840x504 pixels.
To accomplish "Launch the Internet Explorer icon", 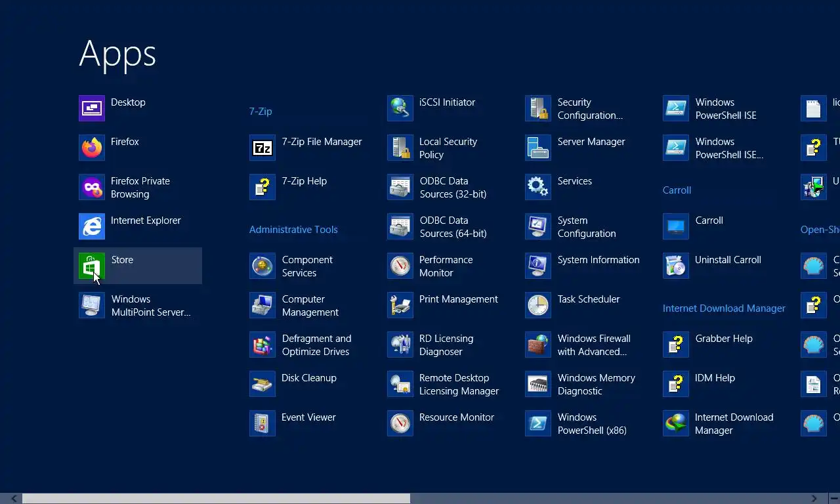I will pos(92,226).
